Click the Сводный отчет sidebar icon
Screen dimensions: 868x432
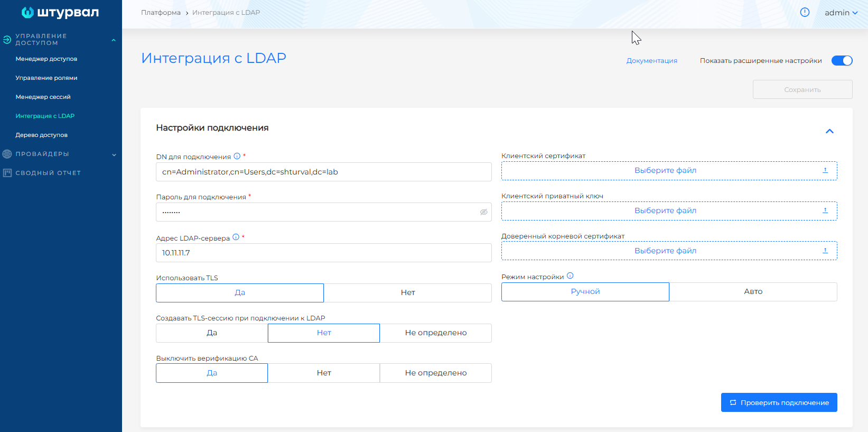pyautogui.click(x=7, y=173)
